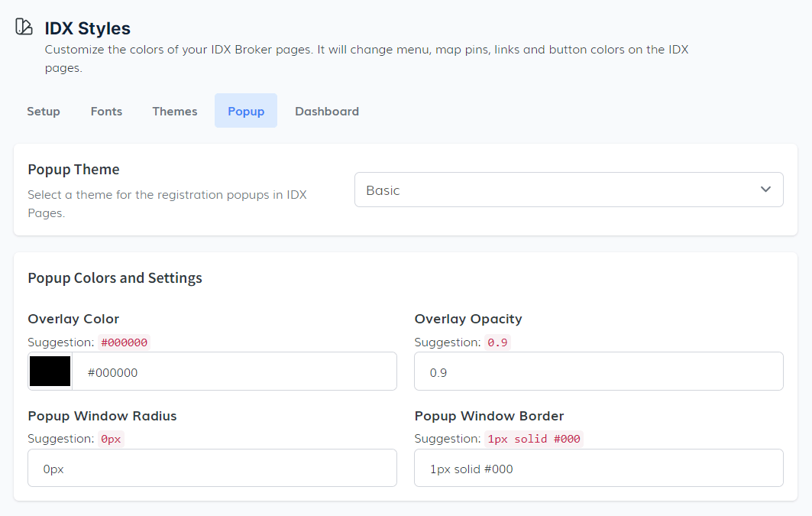Focus the Popup Window Border input field
Image resolution: width=812 pixels, height=516 pixels.
(598, 469)
